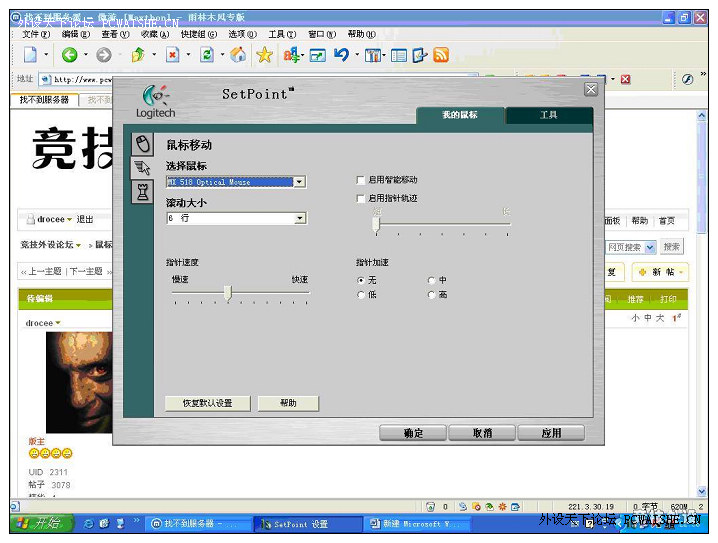Click the favorites star icon in toolbar
The height and width of the screenshot is (543, 718).
(264, 55)
